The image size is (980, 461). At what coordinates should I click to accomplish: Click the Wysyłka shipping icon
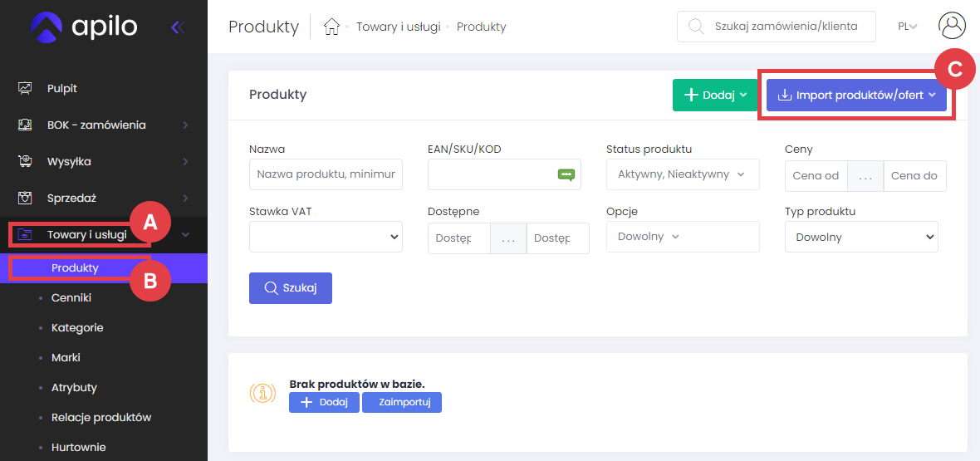(25, 161)
